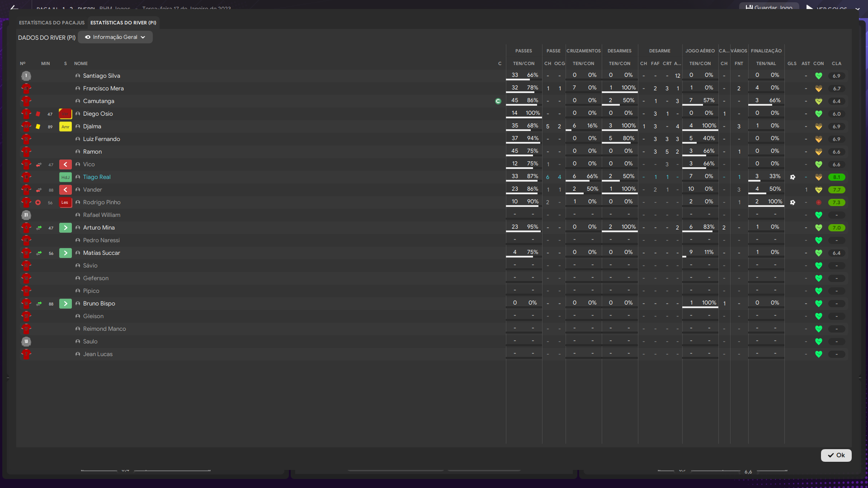Sort by Nº column header

click(x=23, y=64)
